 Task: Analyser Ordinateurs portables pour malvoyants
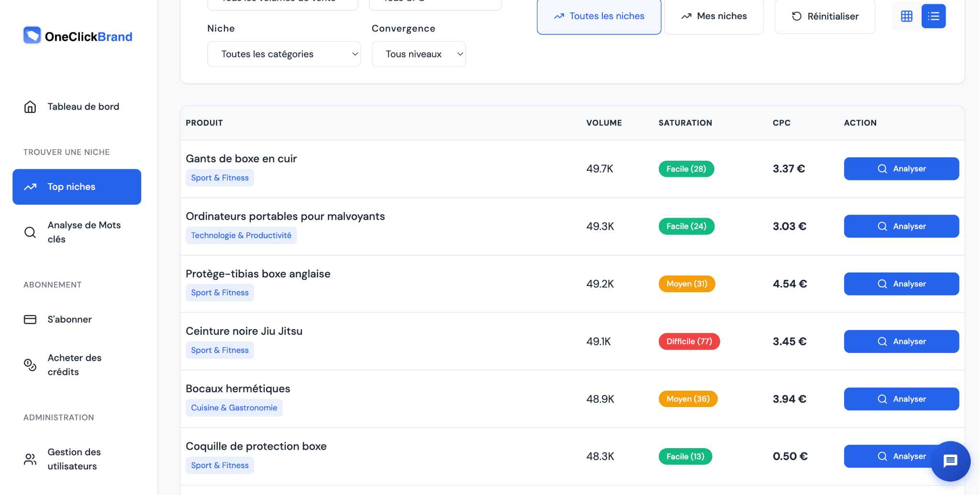tap(902, 226)
